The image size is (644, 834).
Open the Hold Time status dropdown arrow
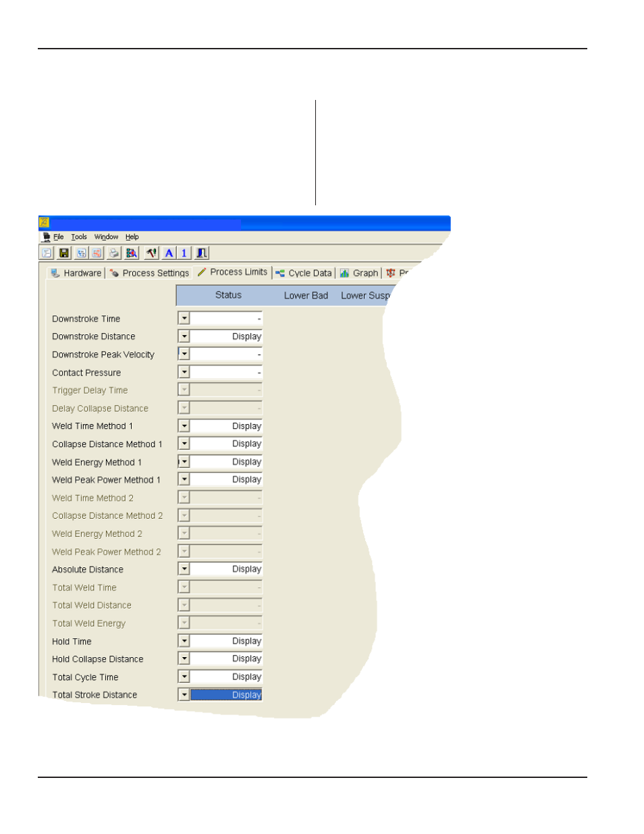click(184, 641)
